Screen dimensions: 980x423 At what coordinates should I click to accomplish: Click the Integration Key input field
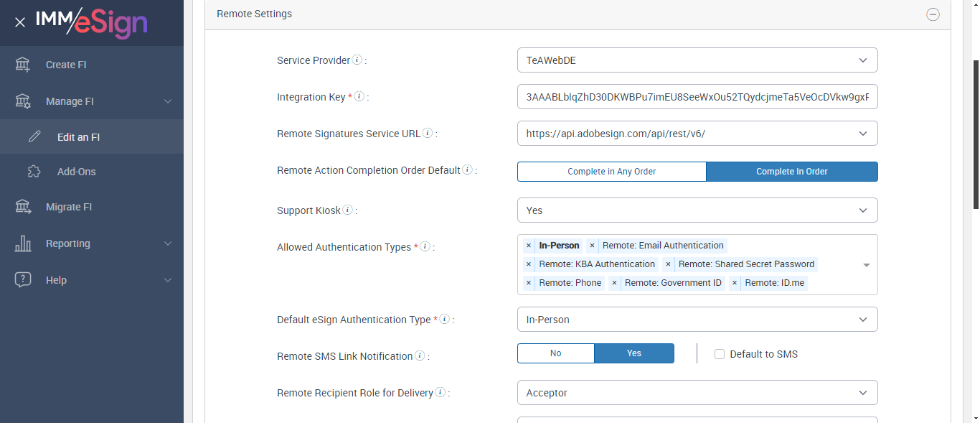[697, 97]
